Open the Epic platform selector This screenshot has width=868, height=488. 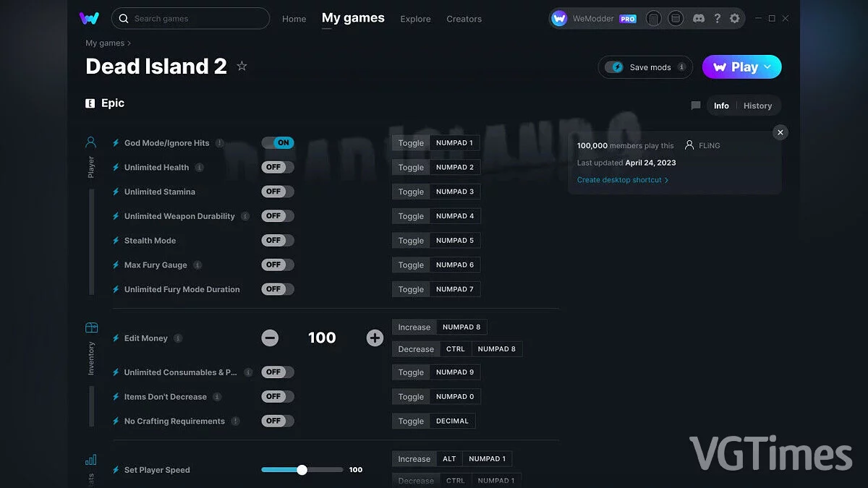coord(105,103)
